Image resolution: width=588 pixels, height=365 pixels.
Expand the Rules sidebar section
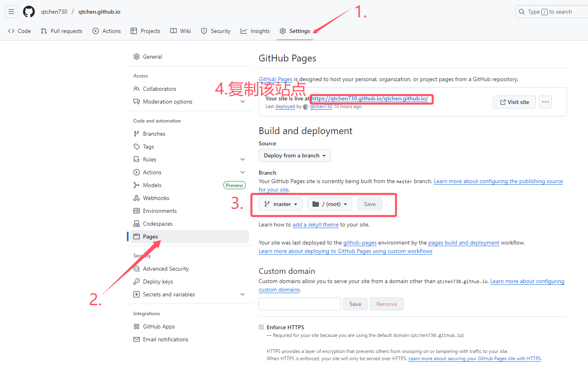click(x=243, y=159)
